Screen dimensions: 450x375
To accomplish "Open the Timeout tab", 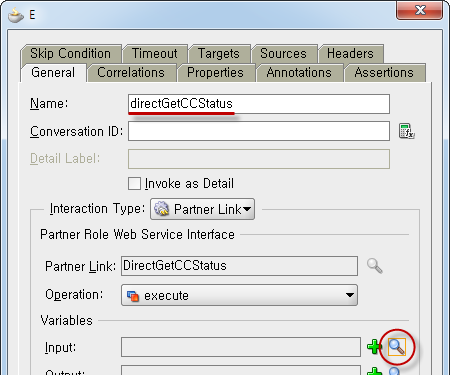I will [x=155, y=54].
